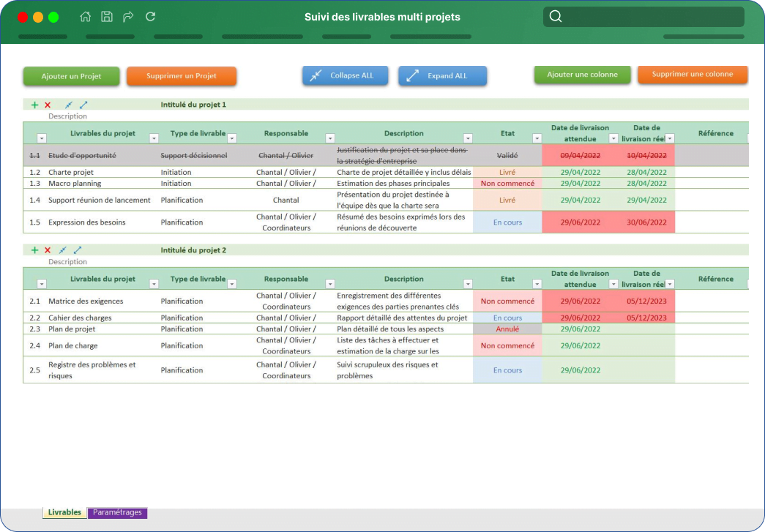
Task: Click the 'Validé' status cell
Action: (507, 156)
